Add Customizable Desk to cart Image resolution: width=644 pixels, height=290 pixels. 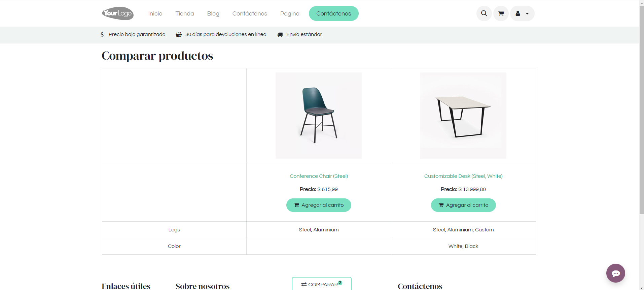click(x=463, y=205)
